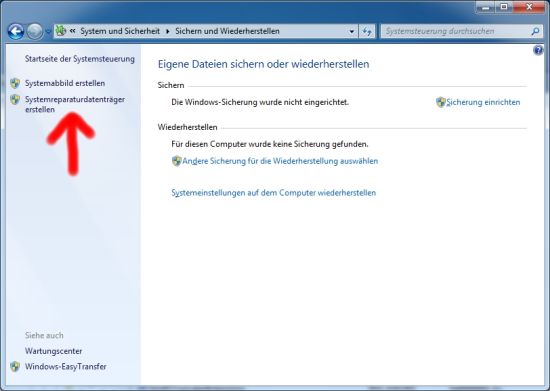This screenshot has width=550, height=391.
Task: Click the shield icon beside 'Systemreparaturdatenträger erstellen'
Action: (x=15, y=100)
